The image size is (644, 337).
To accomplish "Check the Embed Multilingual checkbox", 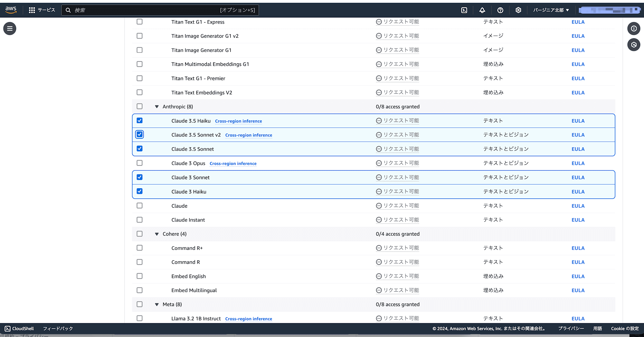I will click(139, 290).
